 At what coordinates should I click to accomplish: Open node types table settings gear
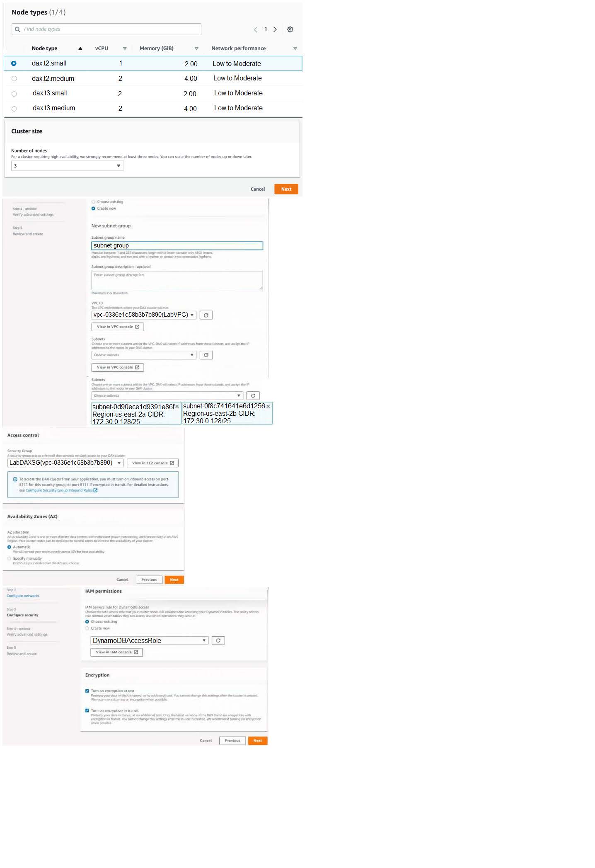point(290,29)
